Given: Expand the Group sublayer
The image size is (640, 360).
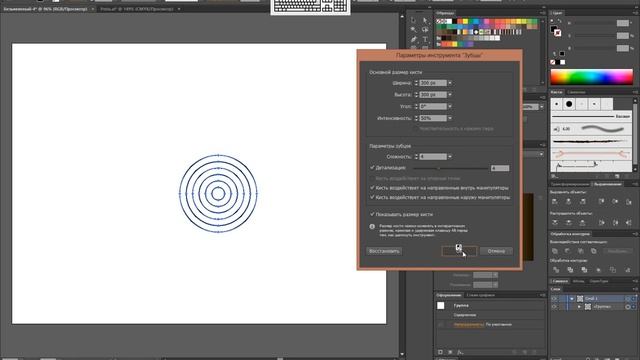Looking at the screenshot, I should coord(579,307).
